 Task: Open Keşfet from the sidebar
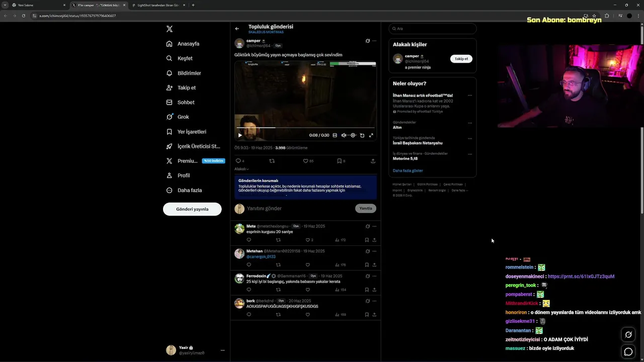[x=180, y=58]
